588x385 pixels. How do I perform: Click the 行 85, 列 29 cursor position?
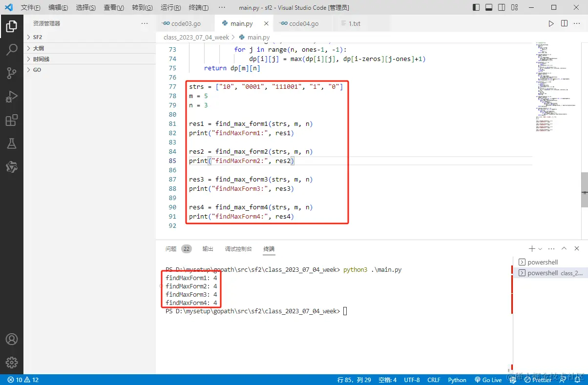[354, 380]
